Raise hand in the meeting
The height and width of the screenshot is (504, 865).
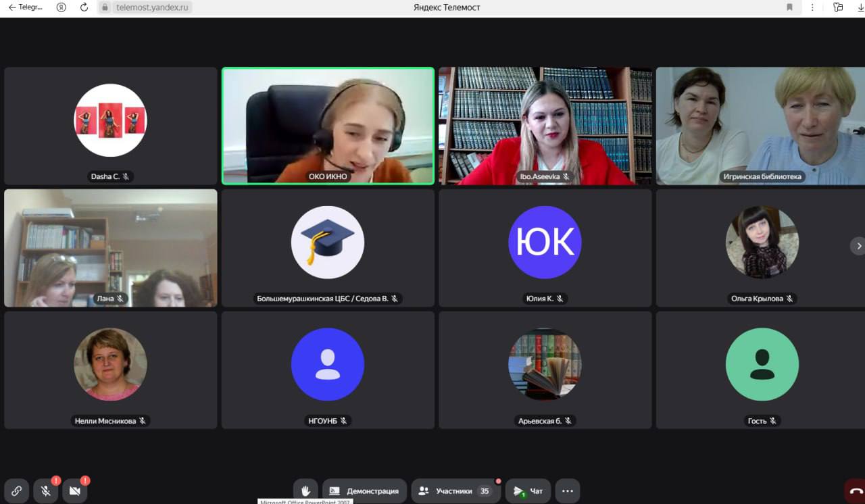pos(305,491)
